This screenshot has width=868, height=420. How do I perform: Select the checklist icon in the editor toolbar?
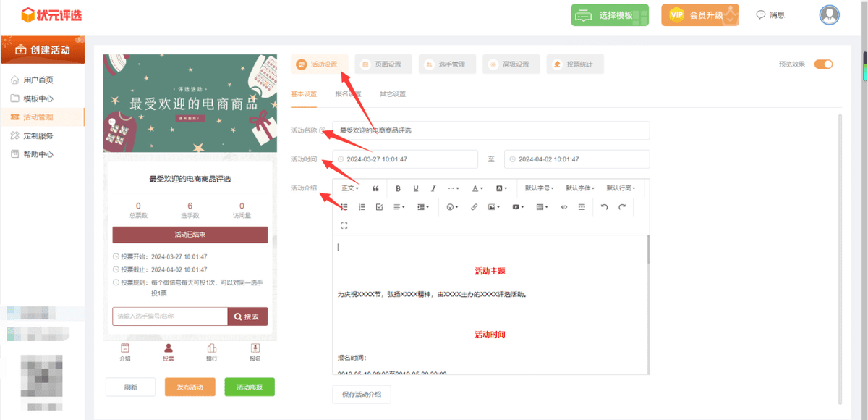379,206
